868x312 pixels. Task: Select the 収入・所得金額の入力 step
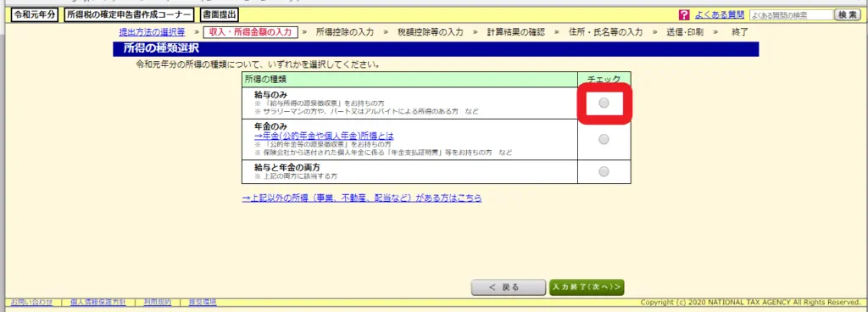coord(250,32)
